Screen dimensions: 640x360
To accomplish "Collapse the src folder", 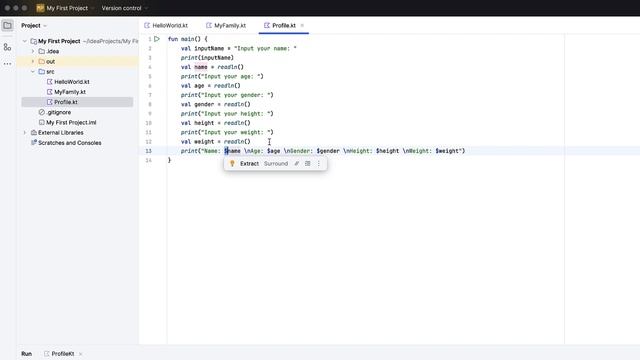I will [33, 71].
